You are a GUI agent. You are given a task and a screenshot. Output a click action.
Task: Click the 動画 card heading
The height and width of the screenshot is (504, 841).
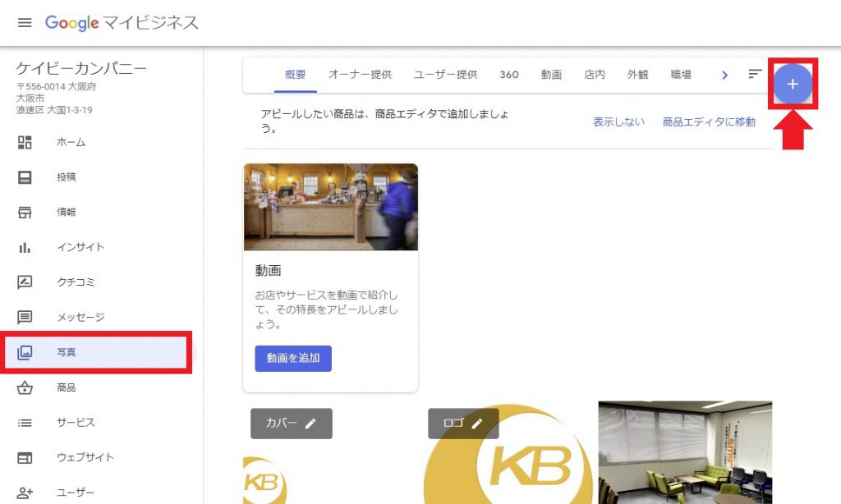[268, 271]
